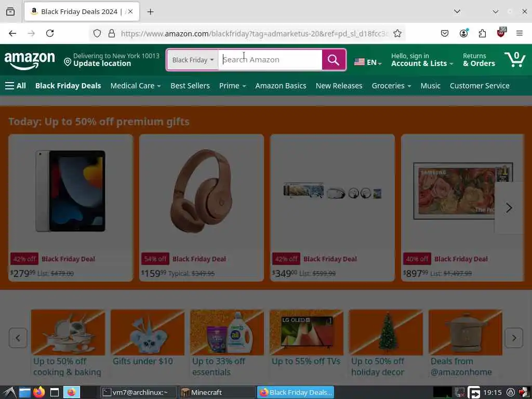Click the site lock padlock icon
This screenshot has height=399, width=532.
pos(112,33)
